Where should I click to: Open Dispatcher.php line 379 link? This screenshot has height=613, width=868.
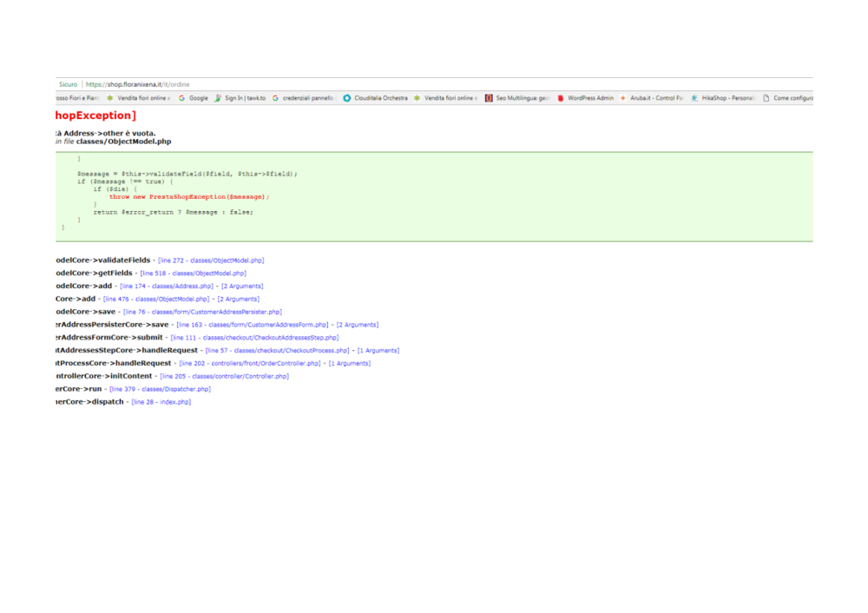point(161,389)
